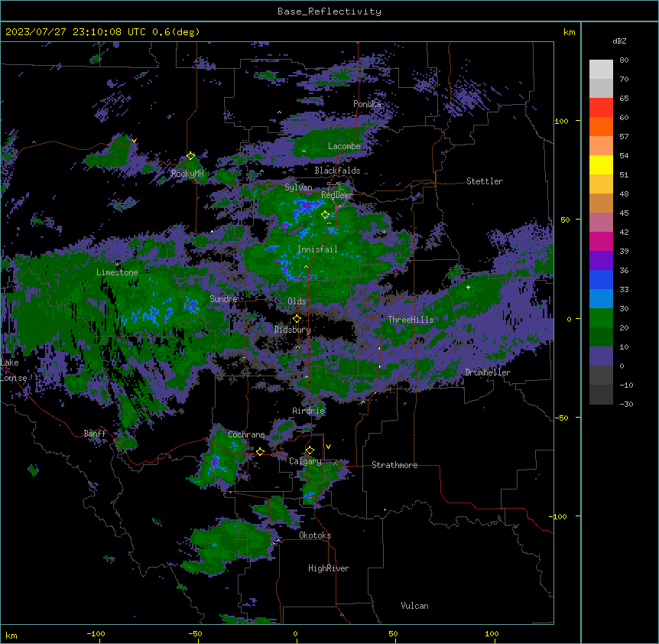
Task: Select the yellow diamond marker right of Cochrane
Action: (x=260, y=451)
